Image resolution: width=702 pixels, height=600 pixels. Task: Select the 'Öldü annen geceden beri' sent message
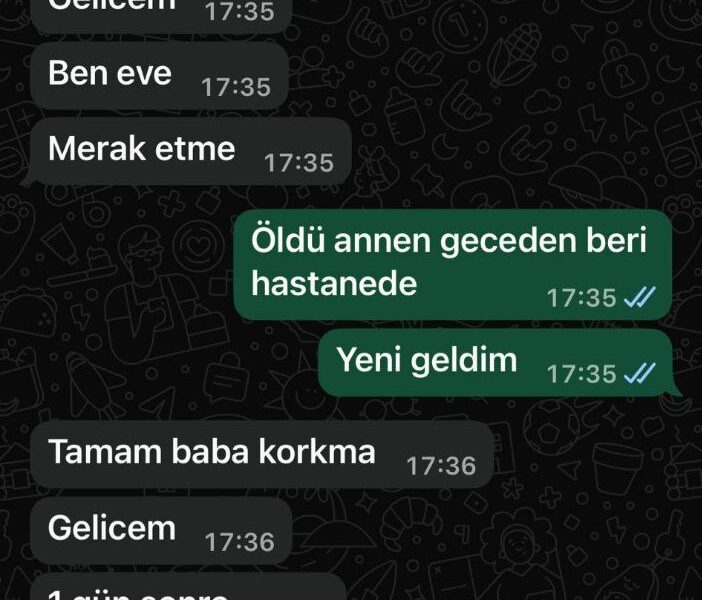coord(453,265)
